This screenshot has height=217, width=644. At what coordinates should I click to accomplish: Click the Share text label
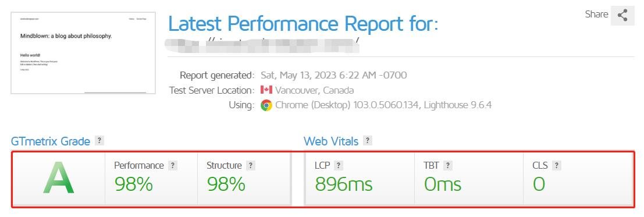[596, 15]
